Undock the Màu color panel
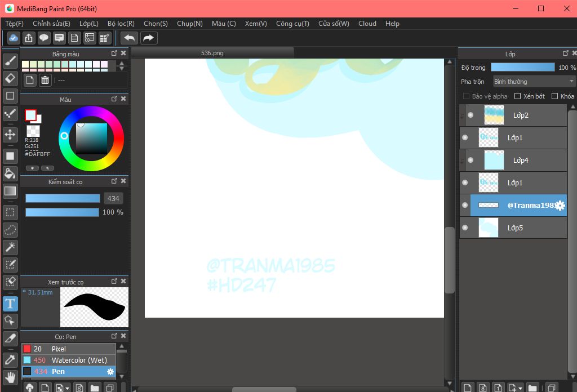 (114, 99)
